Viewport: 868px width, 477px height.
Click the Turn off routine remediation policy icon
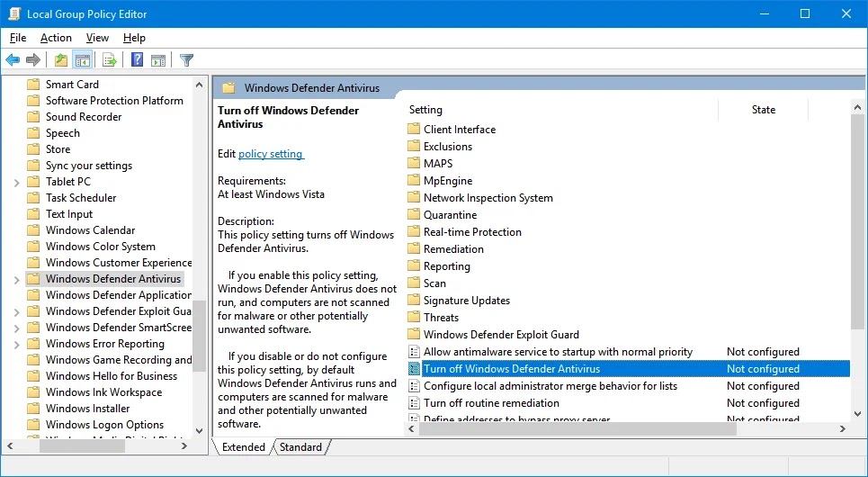coord(414,403)
